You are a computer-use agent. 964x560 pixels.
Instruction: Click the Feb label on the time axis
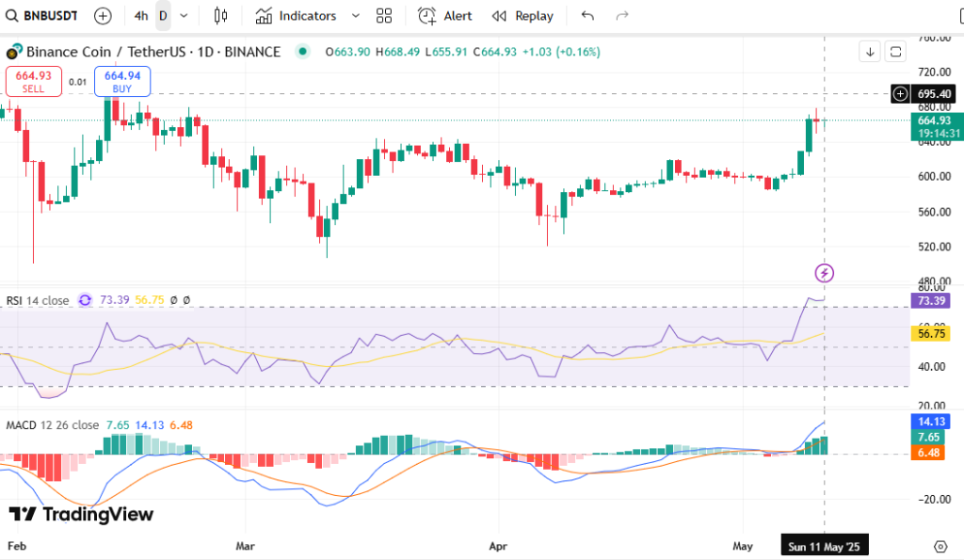click(17, 547)
